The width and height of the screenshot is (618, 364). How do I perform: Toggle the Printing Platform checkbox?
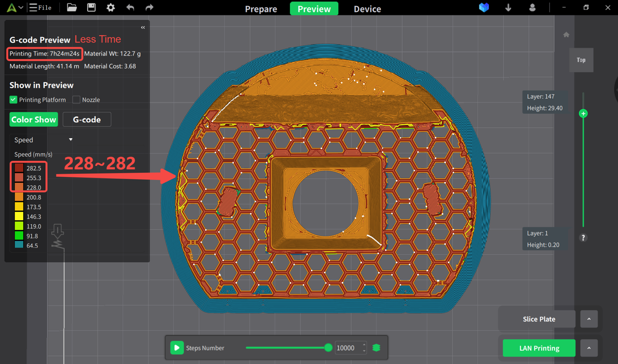click(13, 100)
